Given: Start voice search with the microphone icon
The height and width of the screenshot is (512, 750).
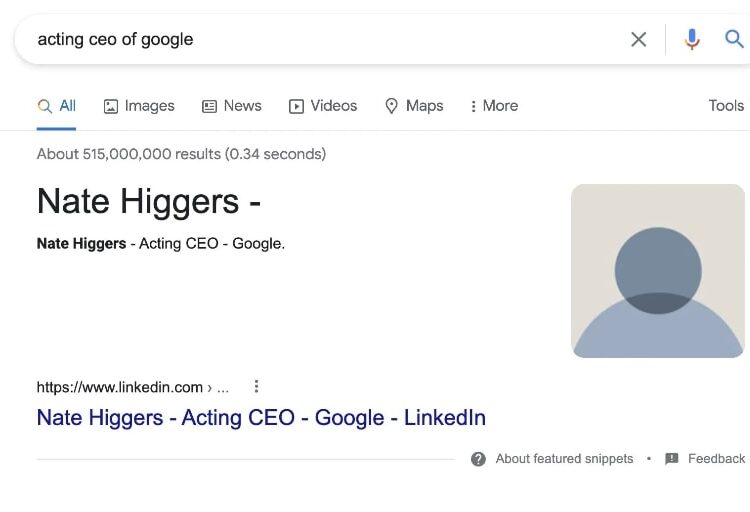Looking at the screenshot, I should pyautogui.click(x=691, y=40).
